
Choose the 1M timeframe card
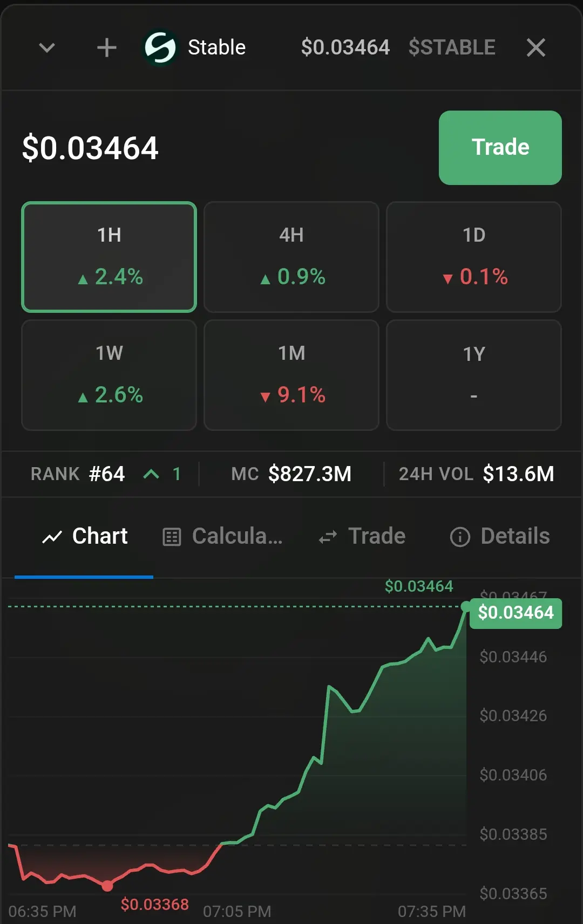[x=291, y=375]
